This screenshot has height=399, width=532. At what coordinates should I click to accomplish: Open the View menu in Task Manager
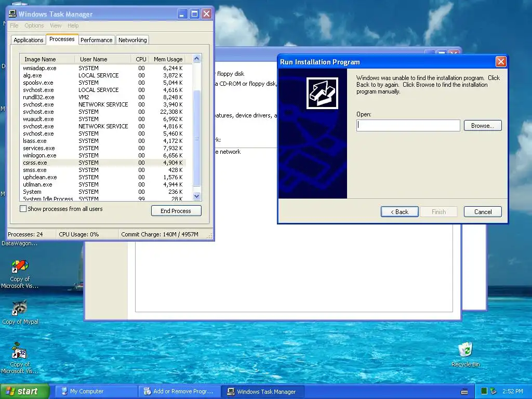point(56,25)
